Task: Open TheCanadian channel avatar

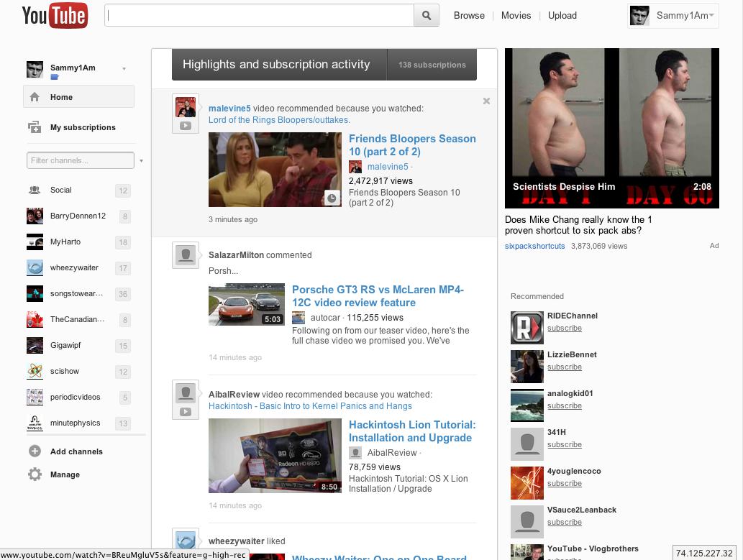Action: pyautogui.click(x=35, y=319)
